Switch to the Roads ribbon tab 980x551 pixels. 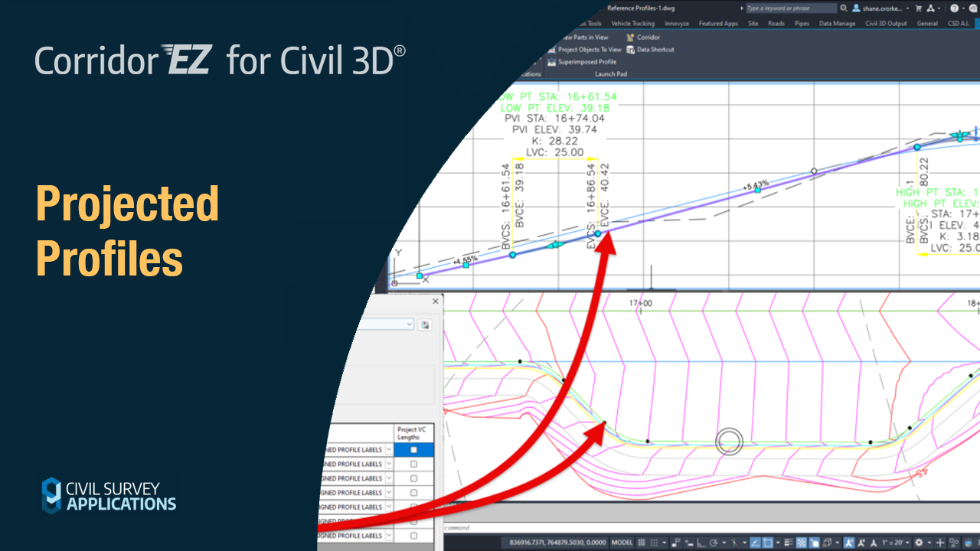[776, 24]
